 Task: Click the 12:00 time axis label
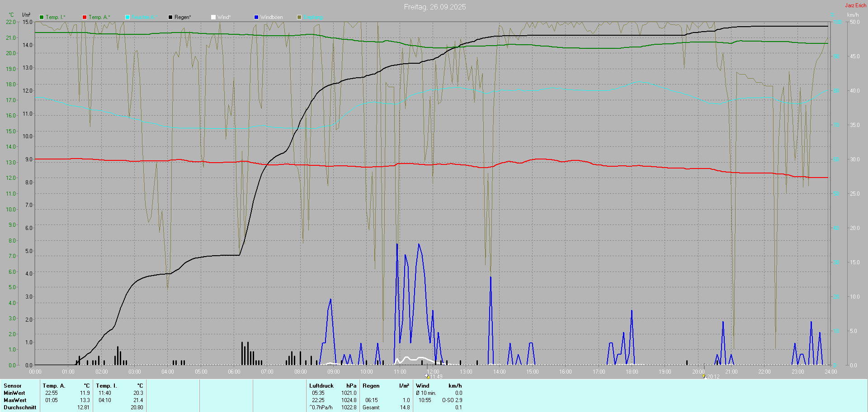point(433,372)
